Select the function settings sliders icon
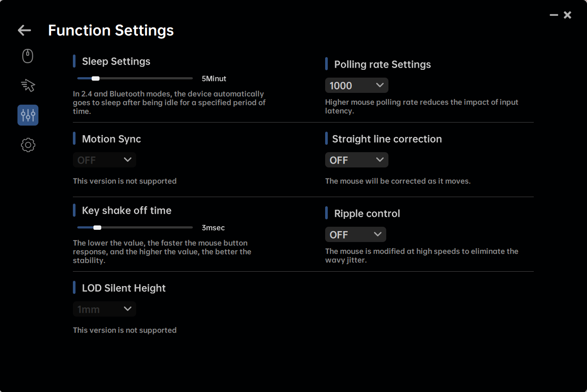This screenshot has height=392, width=587. [28, 115]
